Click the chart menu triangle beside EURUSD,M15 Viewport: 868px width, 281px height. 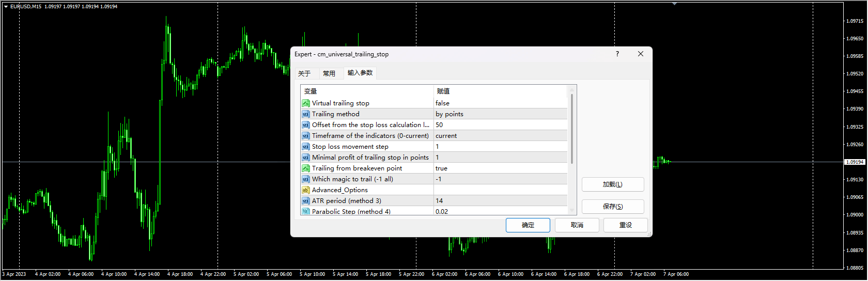pyautogui.click(x=6, y=7)
